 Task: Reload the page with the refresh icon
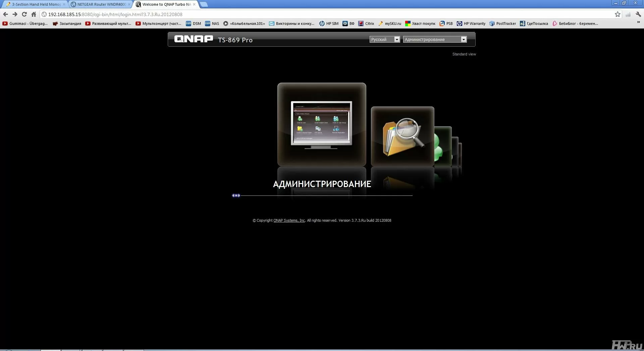point(24,14)
